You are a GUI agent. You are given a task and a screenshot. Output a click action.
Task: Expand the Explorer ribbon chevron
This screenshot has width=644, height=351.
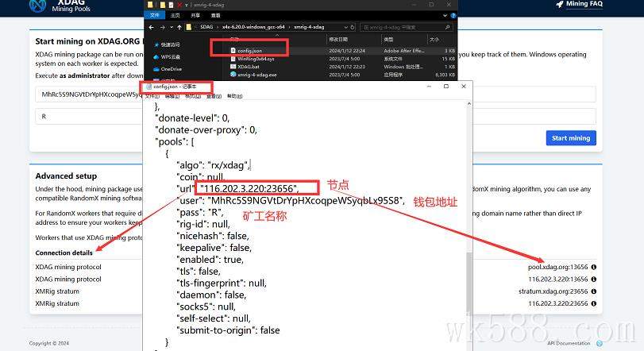point(445,15)
